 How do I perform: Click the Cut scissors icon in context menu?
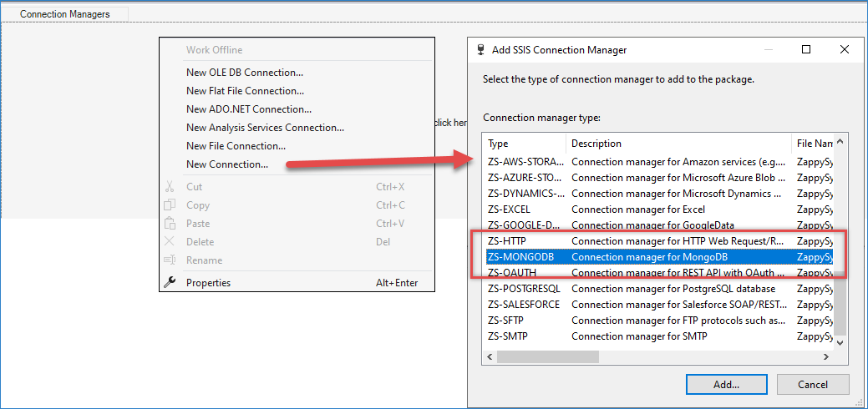point(170,187)
